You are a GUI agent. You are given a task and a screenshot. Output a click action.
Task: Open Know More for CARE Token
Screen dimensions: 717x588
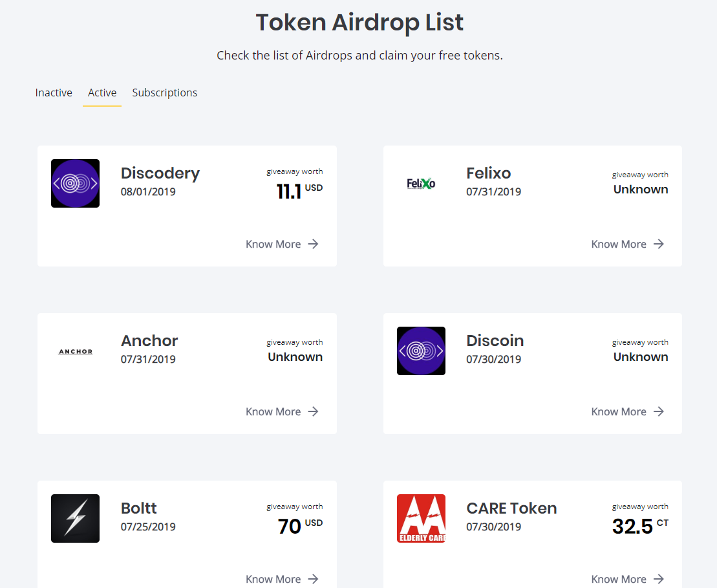click(x=627, y=579)
